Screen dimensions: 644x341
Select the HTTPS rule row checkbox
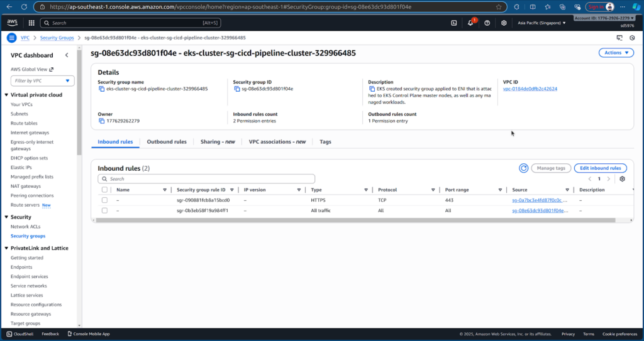pos(104,200)
